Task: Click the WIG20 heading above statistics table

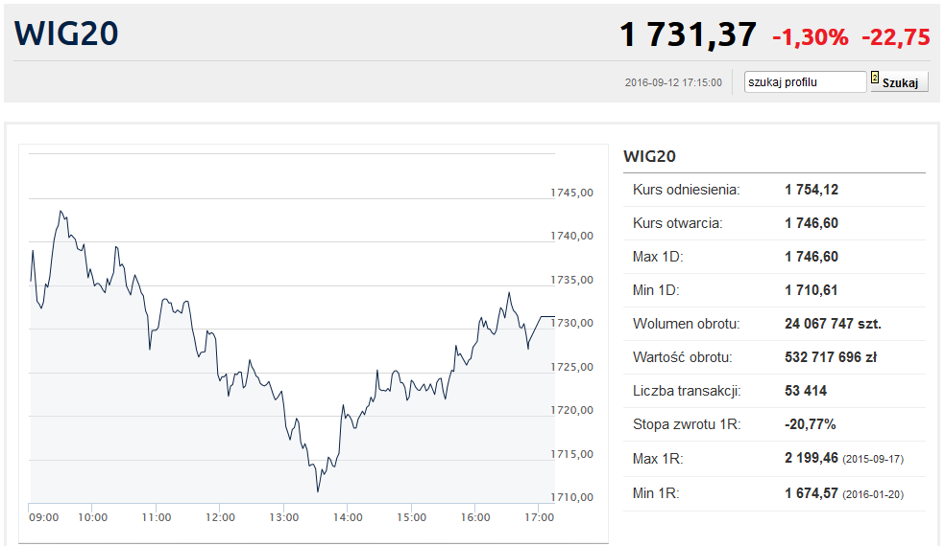Action: click(650, 156)
